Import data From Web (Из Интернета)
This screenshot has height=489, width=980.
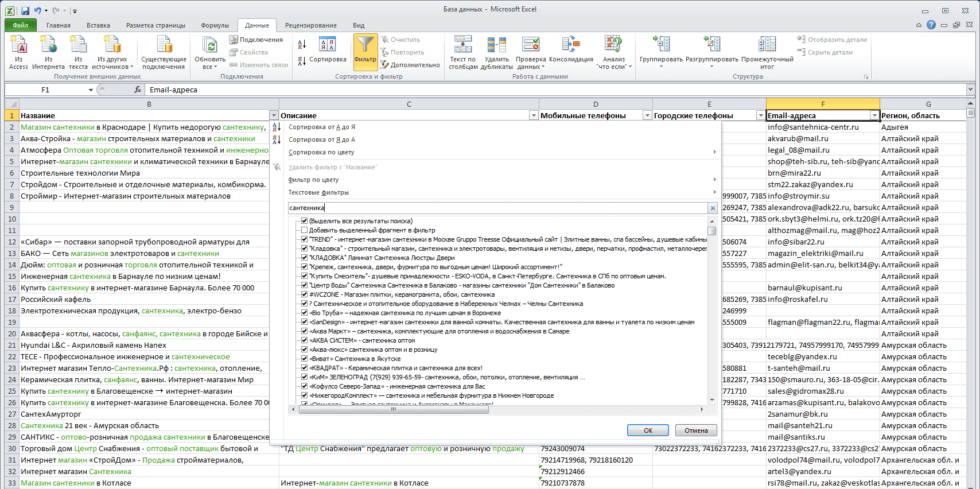point(48,52)
